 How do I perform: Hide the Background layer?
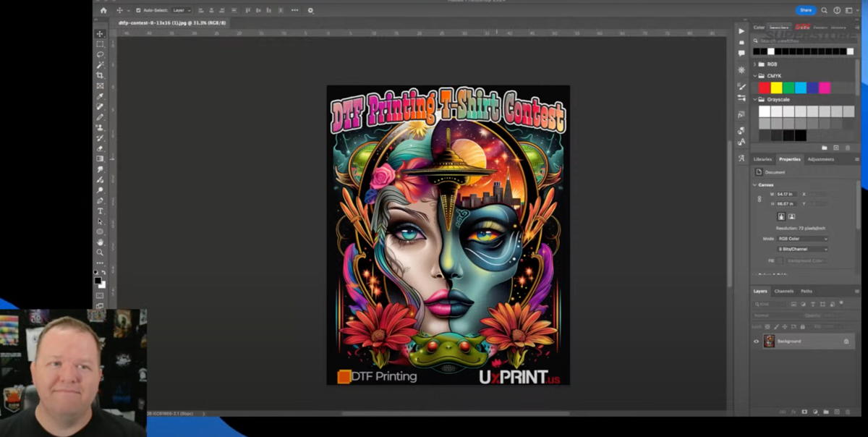coord(755,340)
